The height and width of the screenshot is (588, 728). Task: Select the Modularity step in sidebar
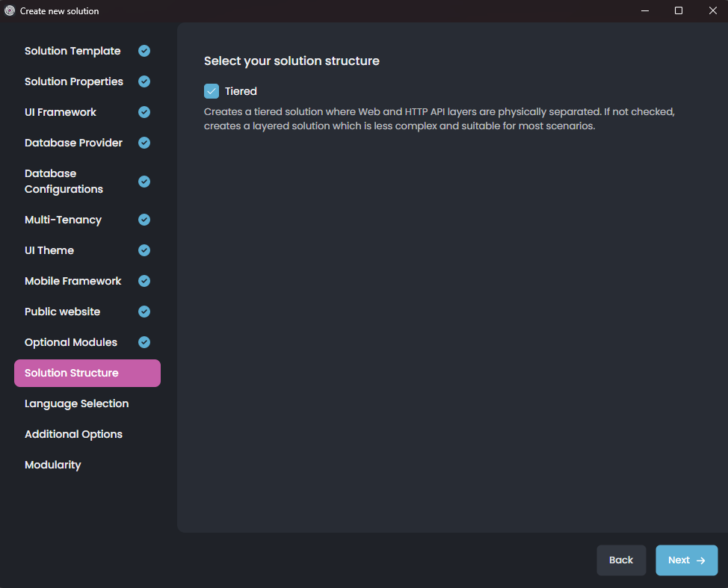[x=52, y=465]
